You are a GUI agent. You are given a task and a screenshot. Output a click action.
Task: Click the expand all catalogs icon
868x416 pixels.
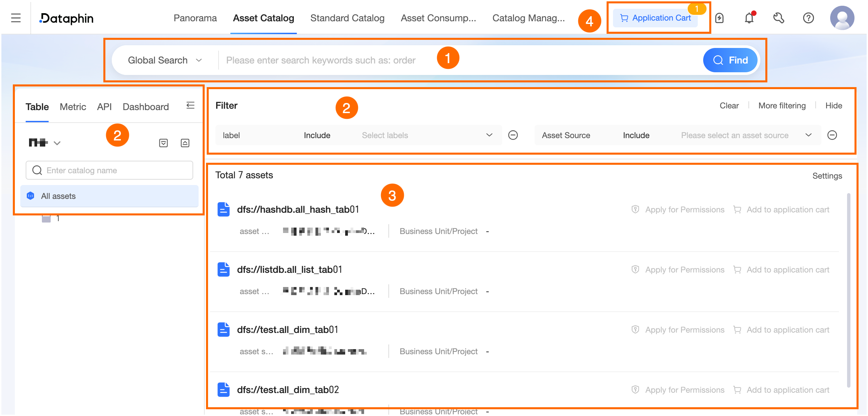pyautogui.click(x=163, y=143)
